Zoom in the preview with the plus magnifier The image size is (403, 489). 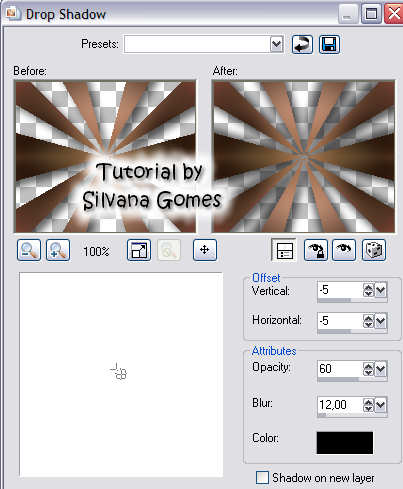coord(58,250)
